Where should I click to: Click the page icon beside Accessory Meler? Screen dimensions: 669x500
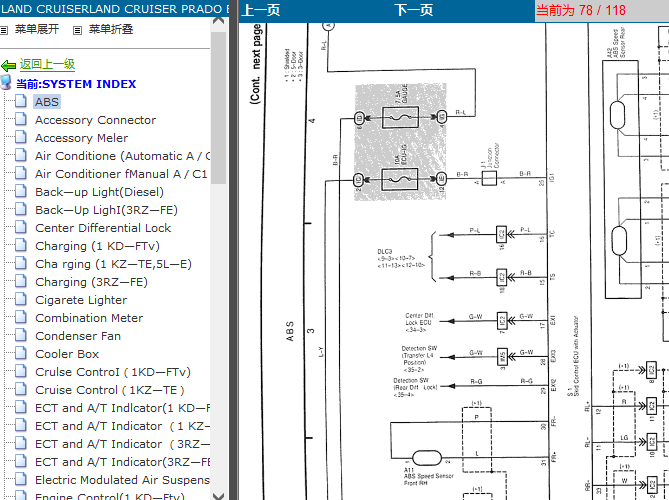[x=20, y=137]
